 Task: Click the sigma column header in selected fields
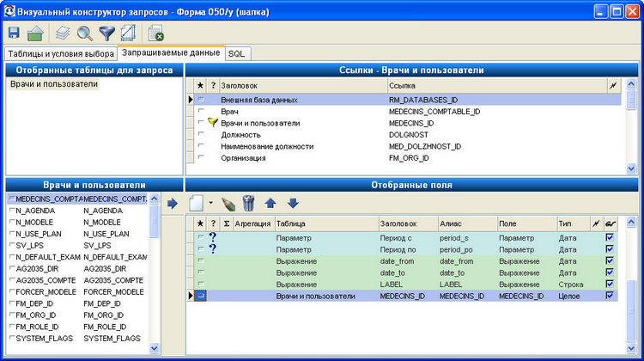[x=227, y=223]
